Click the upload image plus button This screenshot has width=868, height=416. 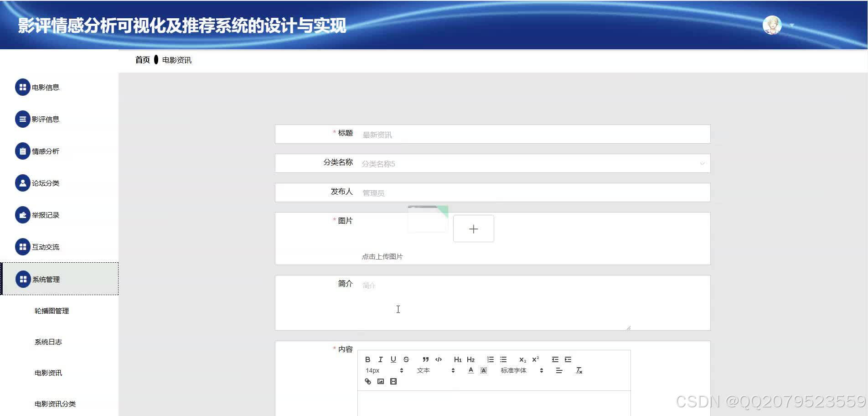pyautogui.click(x=473, y=229)
